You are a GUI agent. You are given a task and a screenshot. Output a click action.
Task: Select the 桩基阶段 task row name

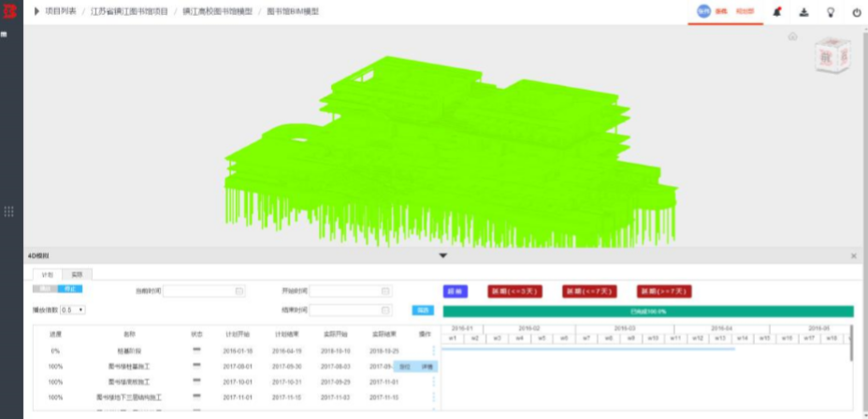[x=129, y=351]
